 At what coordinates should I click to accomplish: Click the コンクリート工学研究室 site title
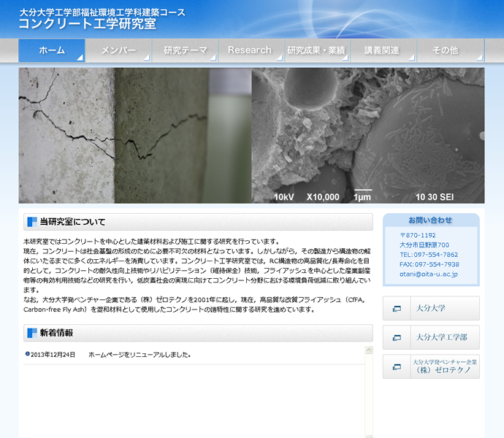click(88, 24)
